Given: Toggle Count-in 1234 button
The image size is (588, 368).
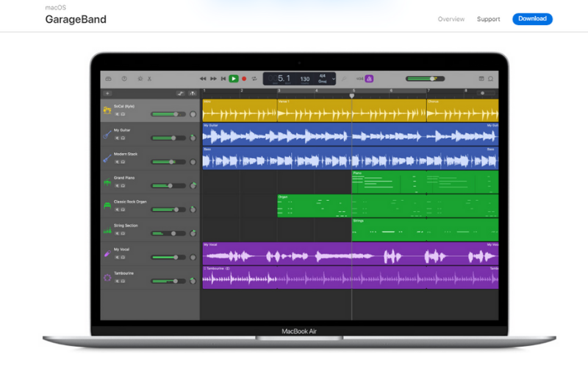Looking at the screenshot, I should pos(359,79).
